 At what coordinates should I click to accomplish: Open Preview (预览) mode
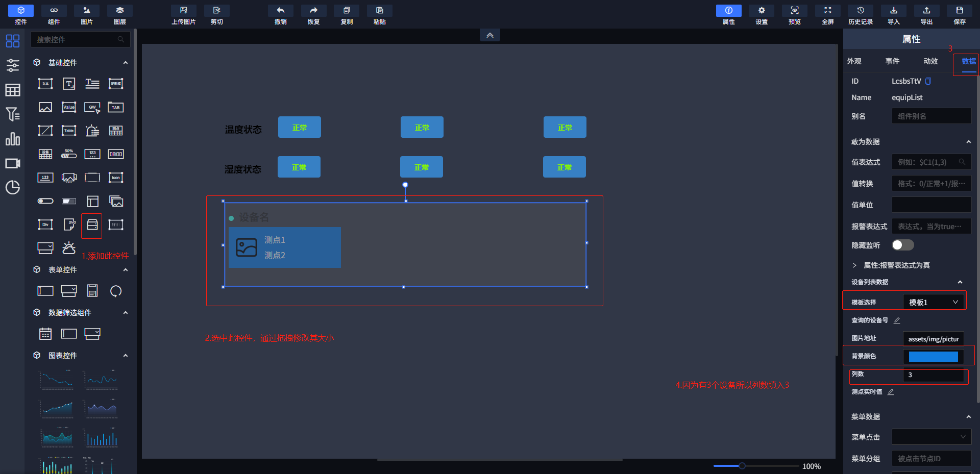tap(794, 11)
